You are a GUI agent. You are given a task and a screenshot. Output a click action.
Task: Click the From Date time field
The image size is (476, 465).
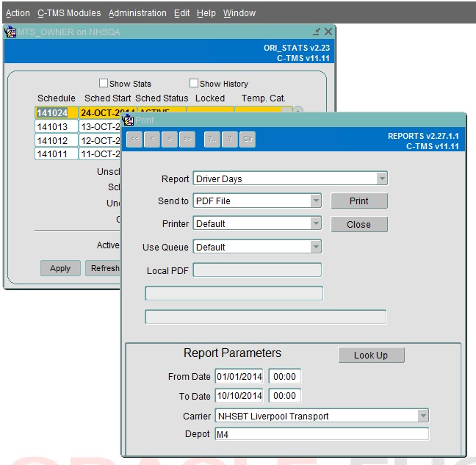coord(285,376)
